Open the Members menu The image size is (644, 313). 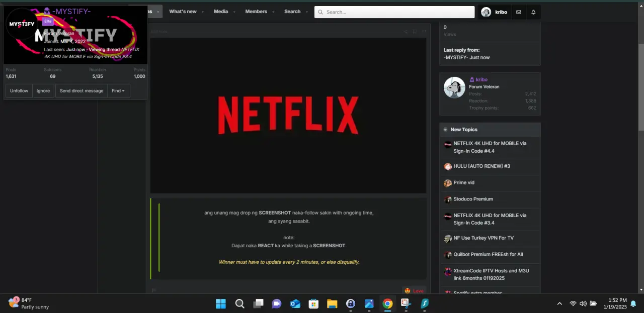coord(256,12)
